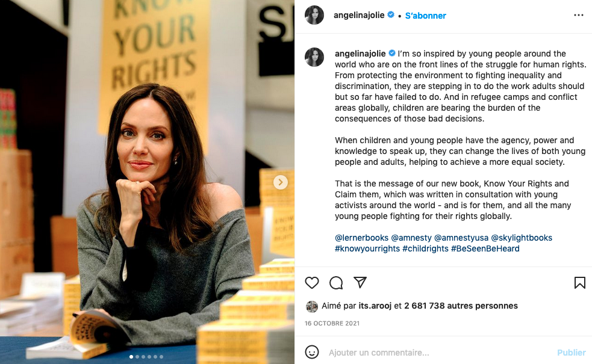Open the #knowyourrights hashtag

(x=367, y=248)
